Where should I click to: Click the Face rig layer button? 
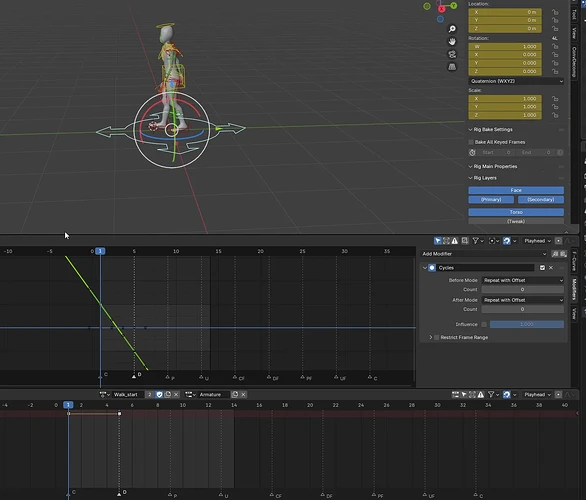(x=516, y=190)
